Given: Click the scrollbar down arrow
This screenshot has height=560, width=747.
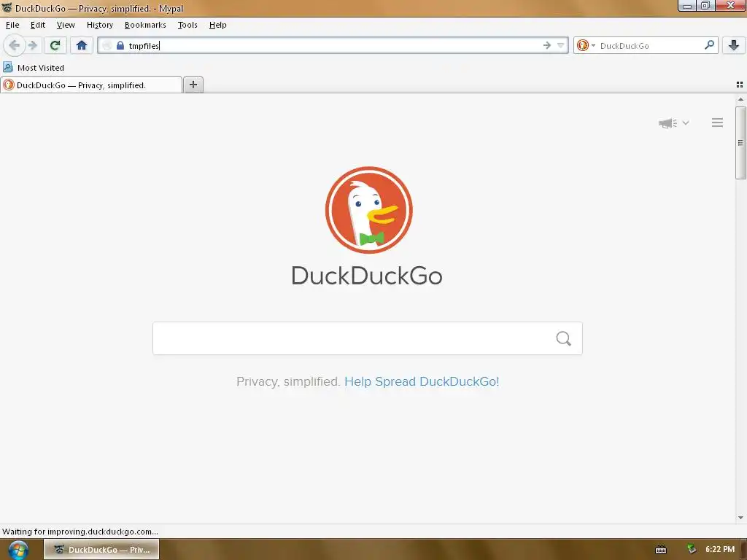Looking at the screenshot, I should tap(740, 518).
